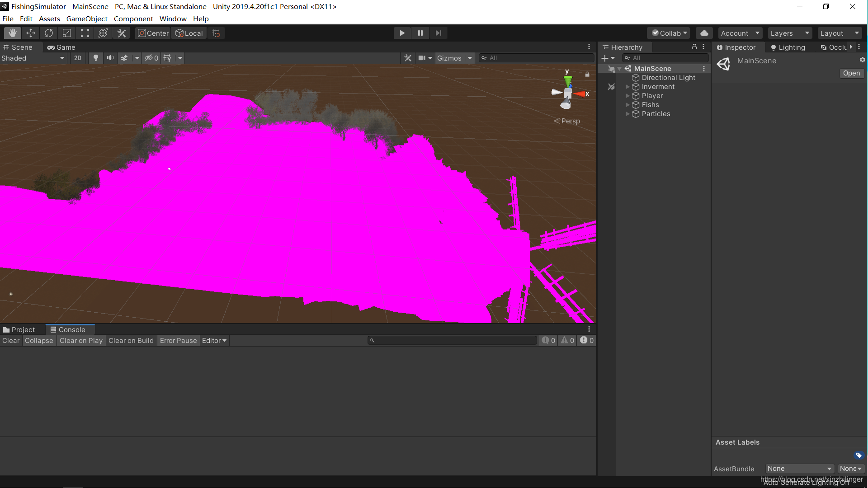Click the Pause button
Image resolution: width=868 pixels, height=488 pixels.
[x=420, y=33]
